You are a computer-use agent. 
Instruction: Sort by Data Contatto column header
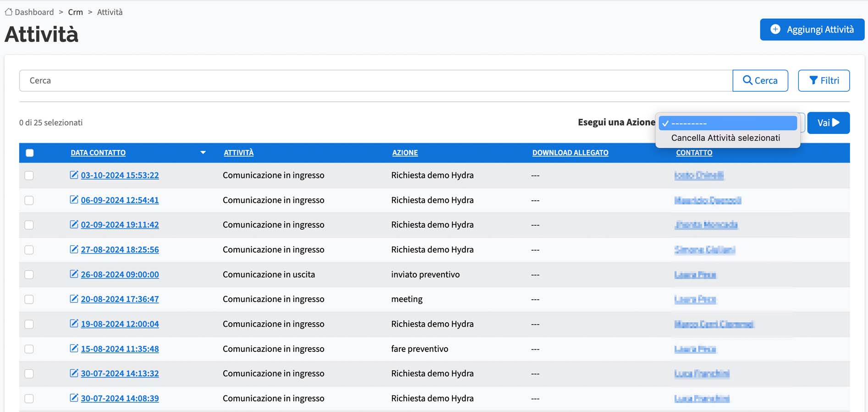coord(98,153)
